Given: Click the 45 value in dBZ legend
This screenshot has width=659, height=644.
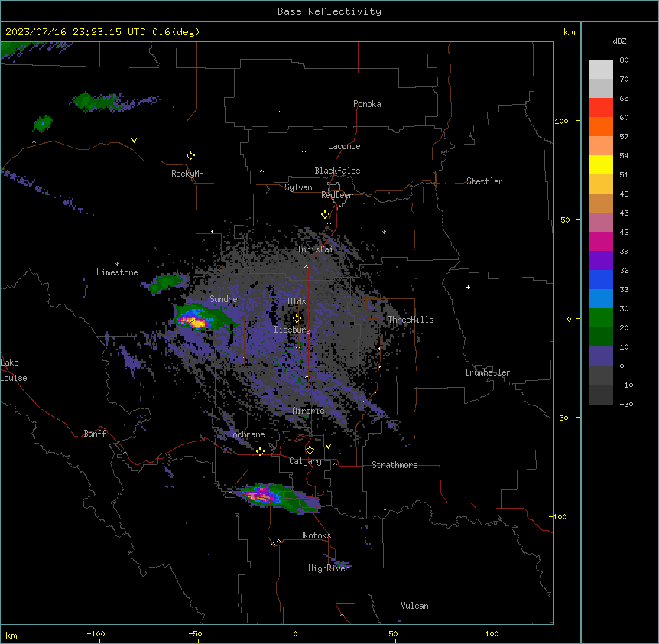Looking at the screenshot, I should click(x=624, y=213).
